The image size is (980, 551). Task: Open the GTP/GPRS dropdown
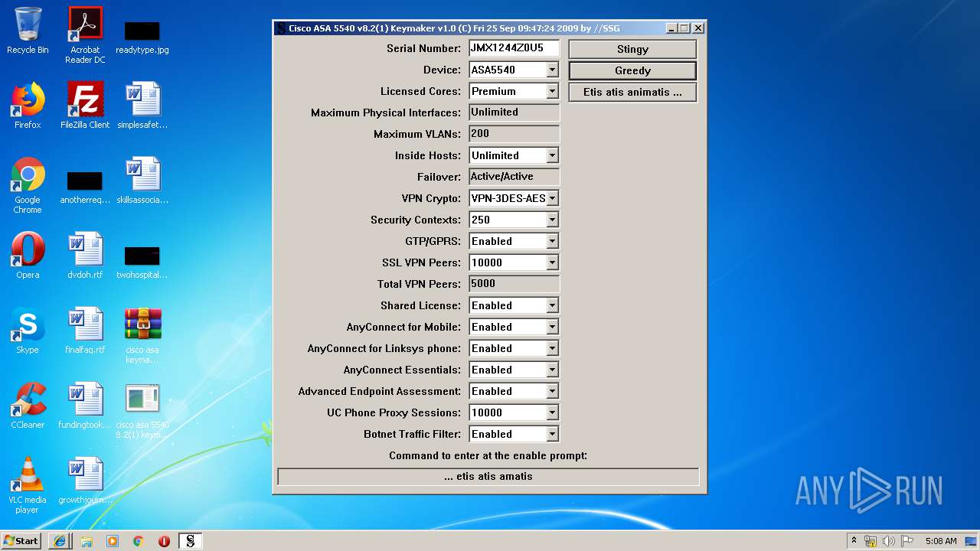click(x=552, y=241)
